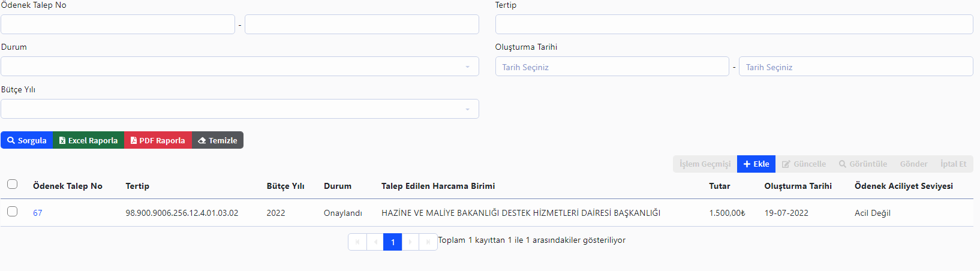
Task: Generate report via PDF Raporla
Action: 158,140
